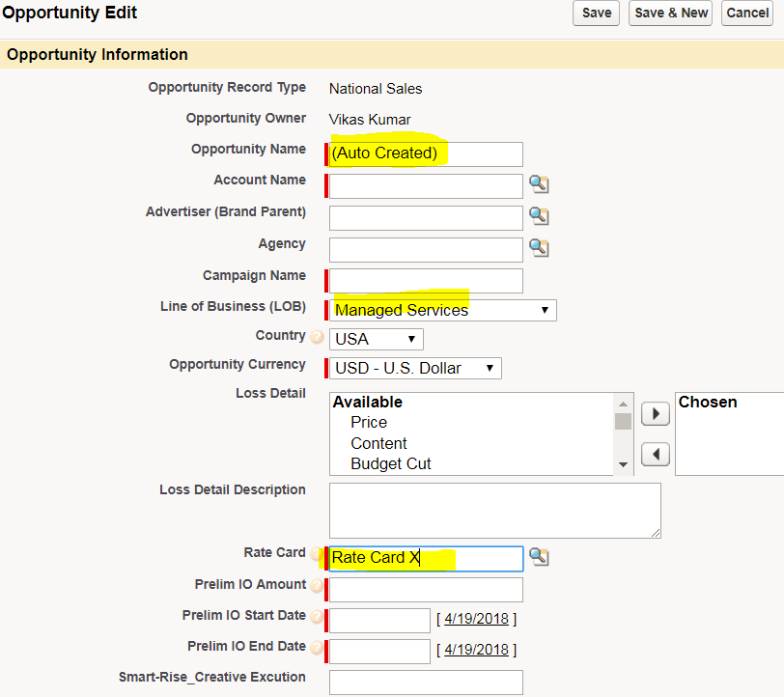Image resolution: width=784 pixels, height=697 pixels.
Task: Click the Cancel button
Action: pyautogui.click(x=747, y=13)
